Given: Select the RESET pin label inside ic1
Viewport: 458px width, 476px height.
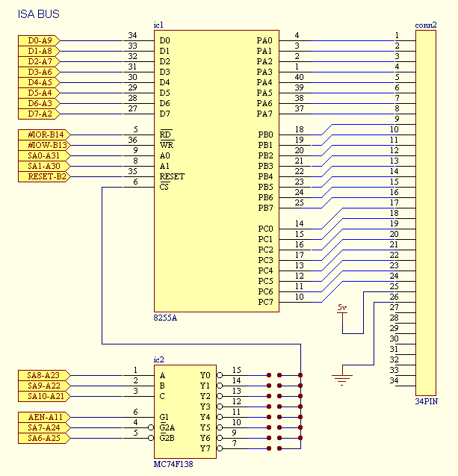Looking at the screenshot, I should pyautogui.click(x=172, y=176).
